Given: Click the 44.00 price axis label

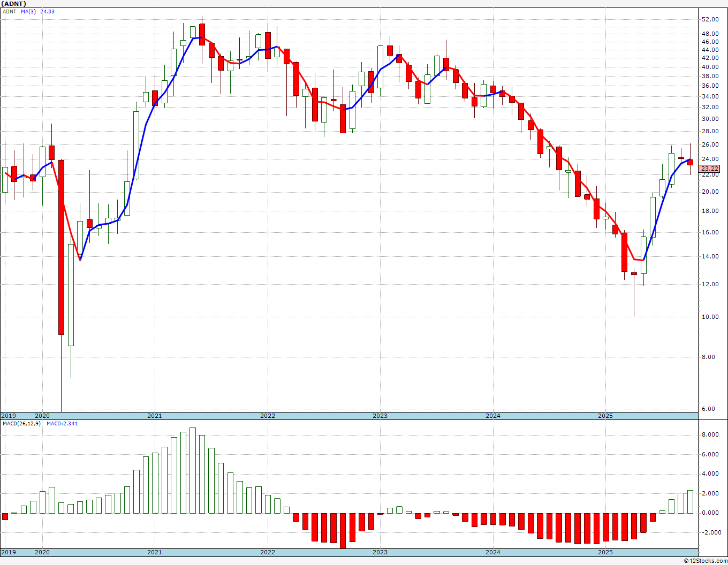Looking at the screenshot, I should (710, 50).
